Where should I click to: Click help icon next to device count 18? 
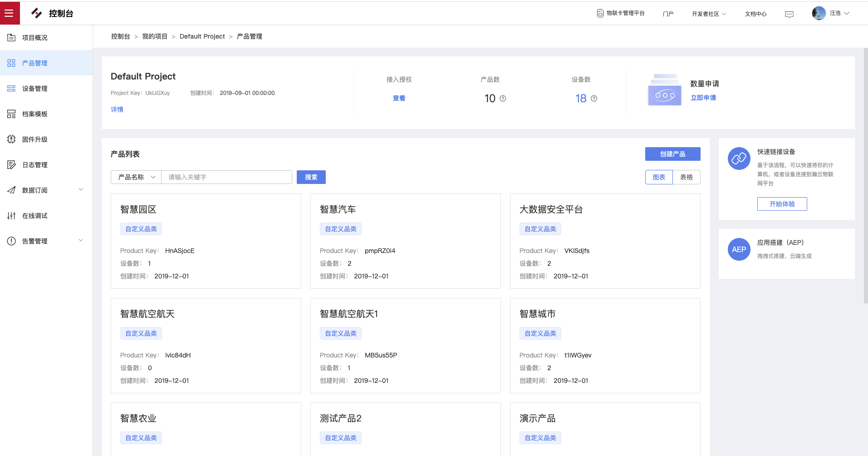click(594, 99)
